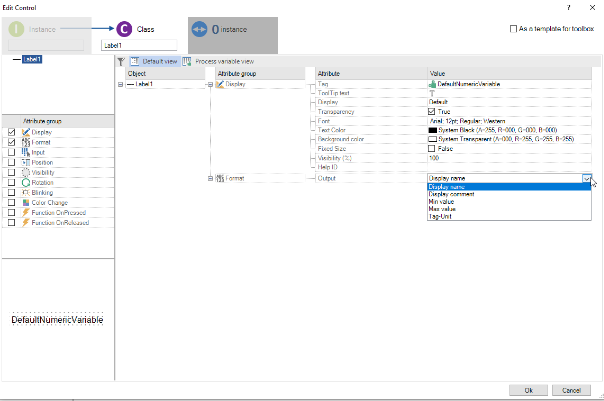Click the Display pencil icon in attribute list
Image resolution: width=604 pixels, height=401 pixels.
point(26,132)
